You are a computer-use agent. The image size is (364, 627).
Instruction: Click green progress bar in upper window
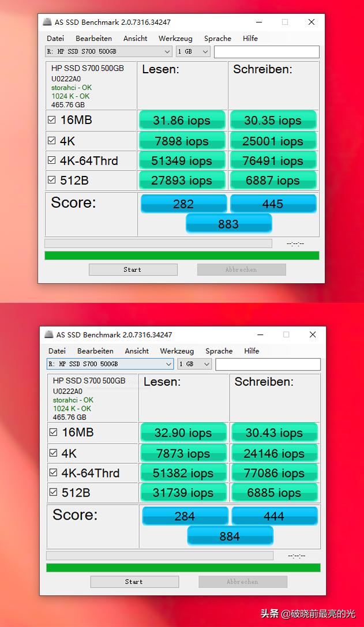tap(182, 256)
